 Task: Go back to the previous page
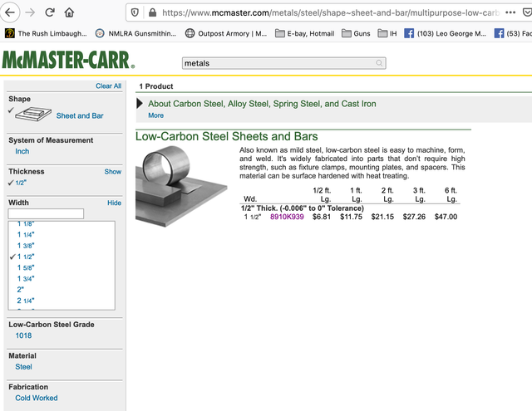click(10, 13)
